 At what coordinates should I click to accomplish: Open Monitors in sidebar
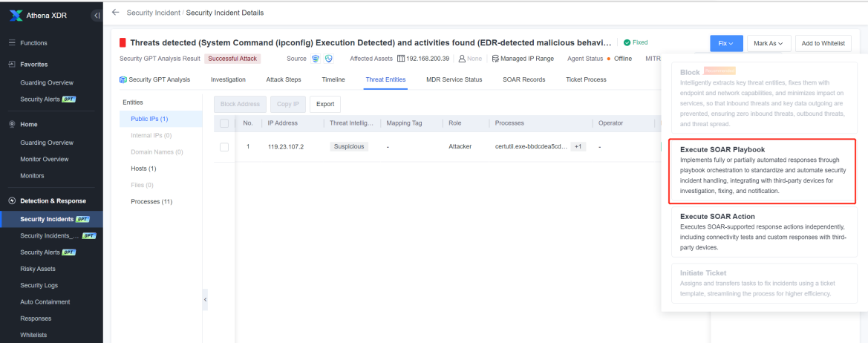pyautogui.click(x=32, y=176)
